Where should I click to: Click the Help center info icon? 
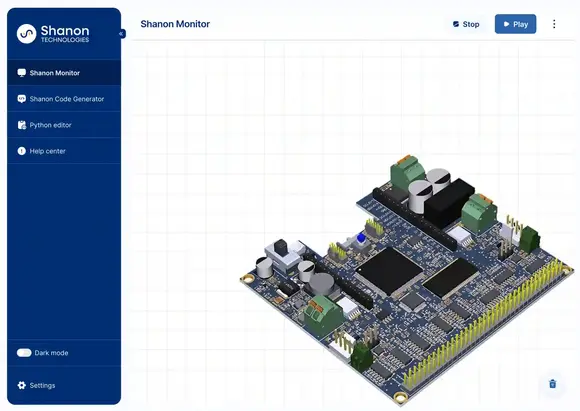pyautogui.click(x=22, y=151)
